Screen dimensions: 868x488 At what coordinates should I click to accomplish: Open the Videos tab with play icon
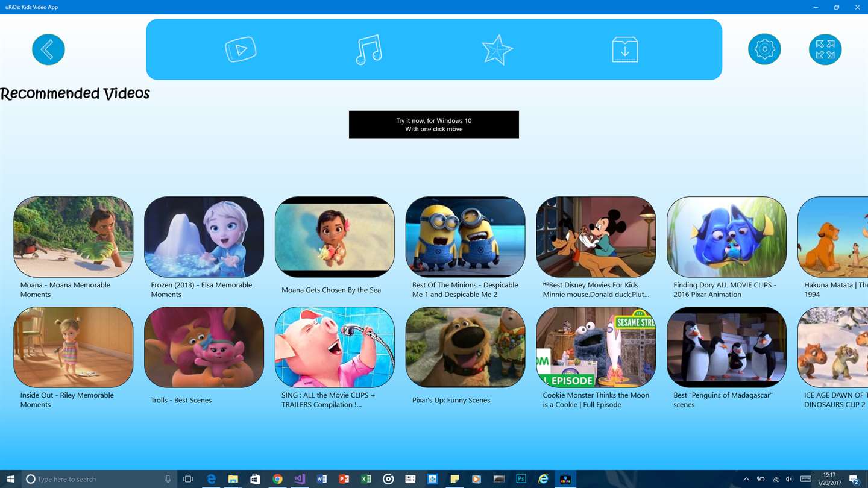(241, 49)
